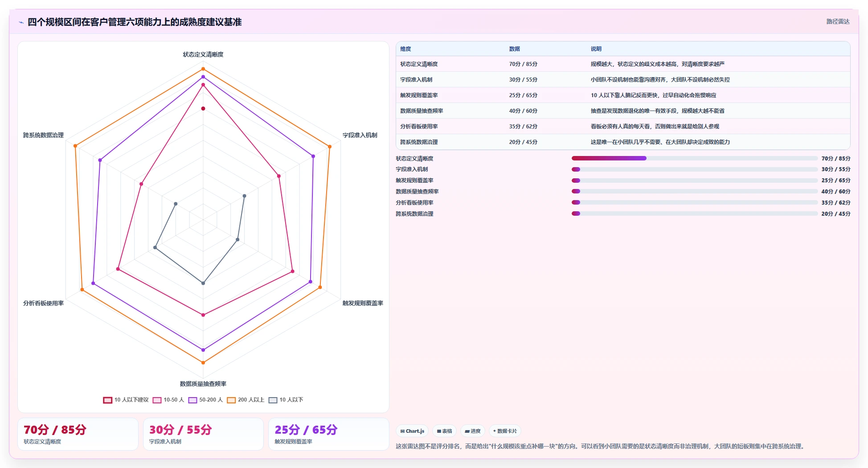Image resolution: width=868 pixels, height=468 pixels.
Task: Click the radar axis label 数据质量抽查频率
Action: pos(203,384)
